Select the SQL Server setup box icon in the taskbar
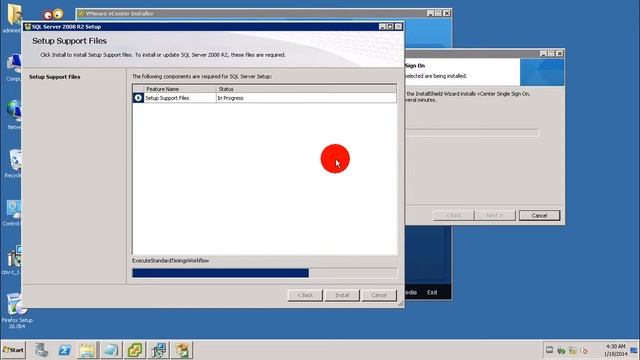 [182, 350]
